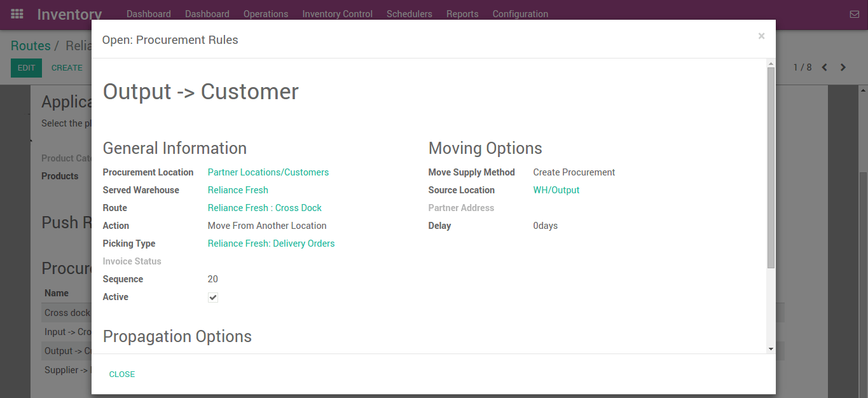Click the EDIT button
This screenshot has height=398, width=868.
pos(26,67)
